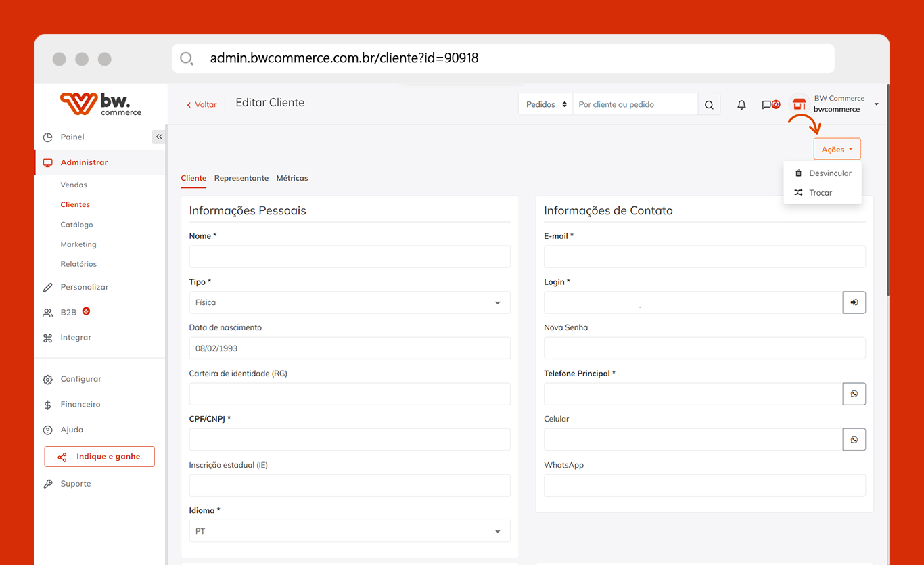Click the Por cliente ou pedido search box

635,105
